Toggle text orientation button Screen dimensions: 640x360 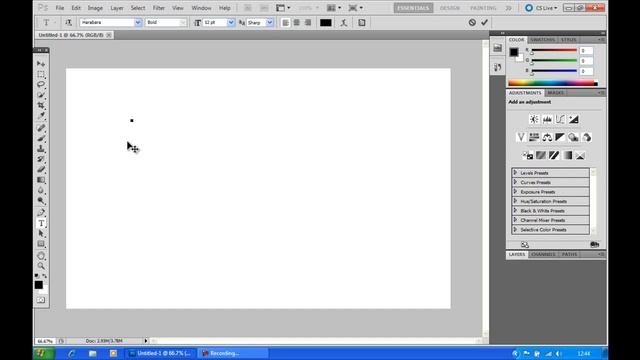pos(68,22)
